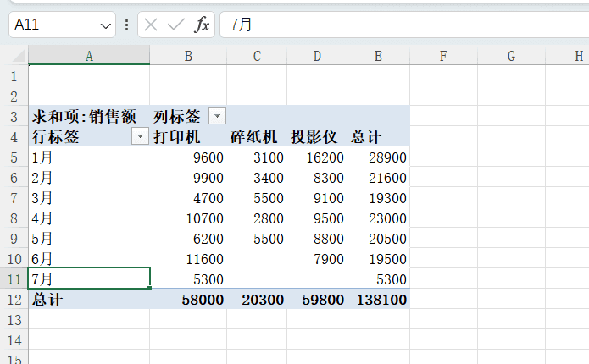Open the 列标签 filter dropdown
Viewport: 589px width, 364px height.
click(x=217, y=116)
